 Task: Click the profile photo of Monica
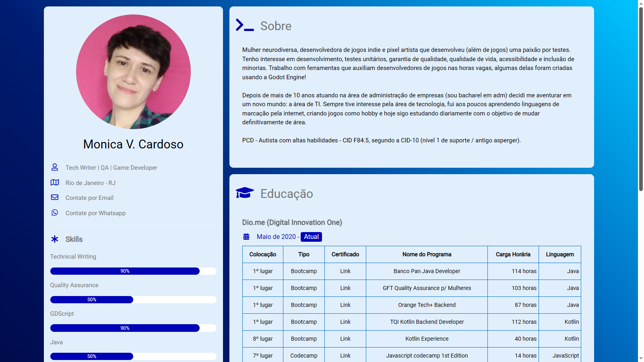pyautogui.click(x=133, y=72)
